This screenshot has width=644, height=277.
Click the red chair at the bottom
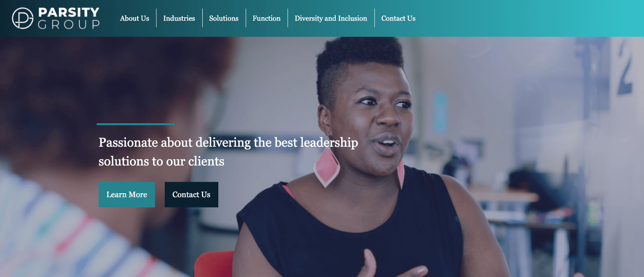214,264
